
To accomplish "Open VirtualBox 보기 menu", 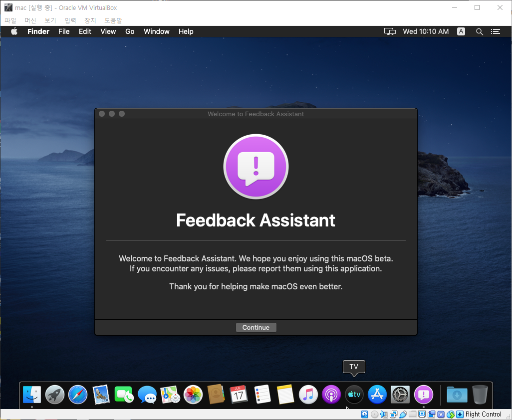I will [x=50, y=20].
